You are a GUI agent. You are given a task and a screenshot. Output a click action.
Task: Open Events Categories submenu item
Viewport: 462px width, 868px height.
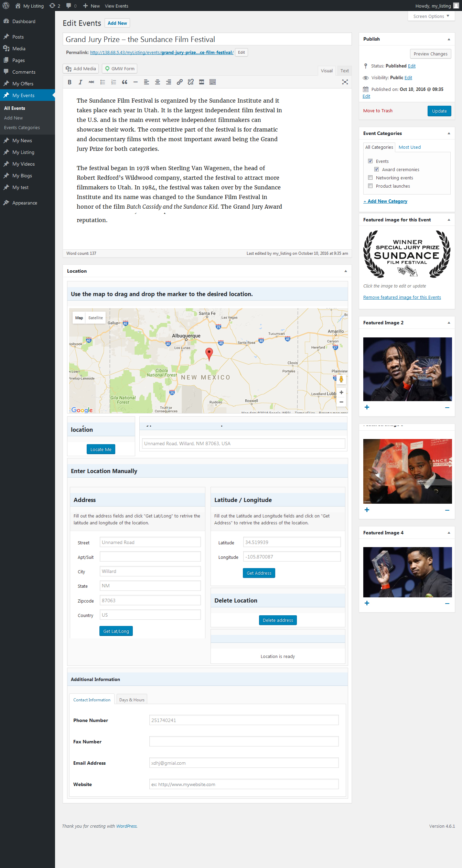tap(22, 127)
